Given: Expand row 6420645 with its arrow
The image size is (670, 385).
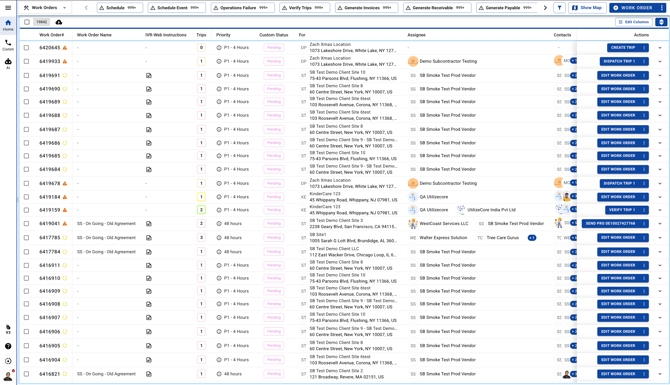Looking at the screenshot, I should tap(660, 48).
